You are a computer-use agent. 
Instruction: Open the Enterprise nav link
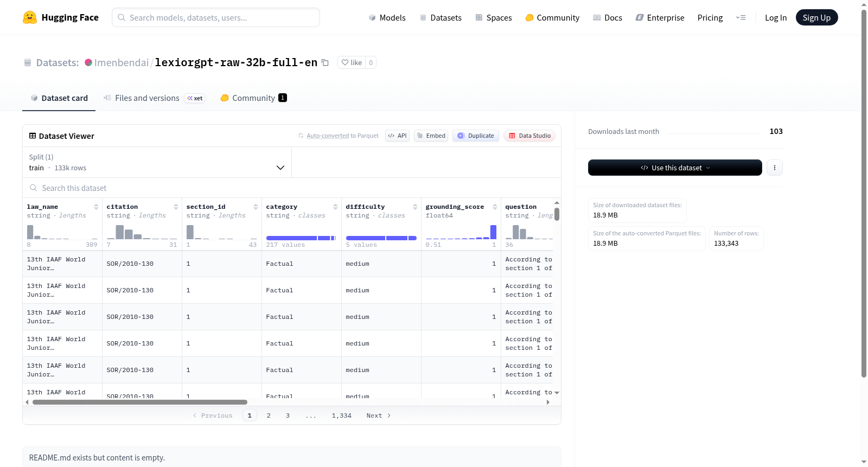[660, 17]
